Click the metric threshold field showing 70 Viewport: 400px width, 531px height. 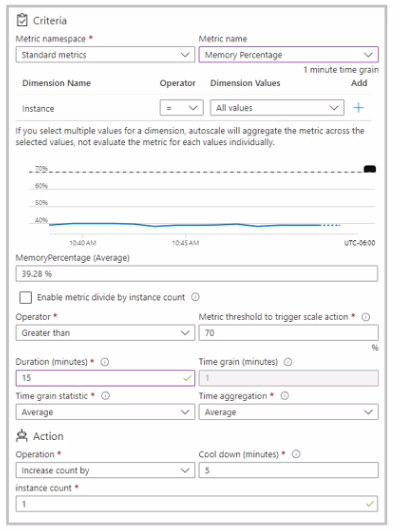click(x=289, y=333)
